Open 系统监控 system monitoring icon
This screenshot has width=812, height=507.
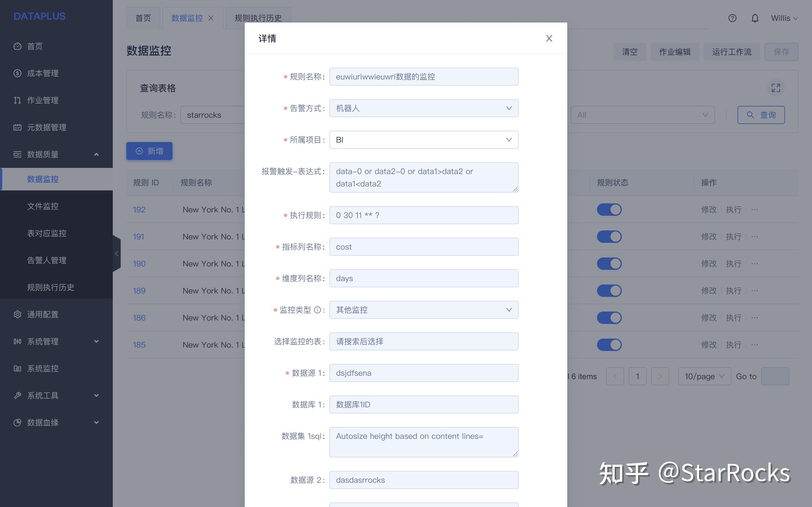click(17, 368)
